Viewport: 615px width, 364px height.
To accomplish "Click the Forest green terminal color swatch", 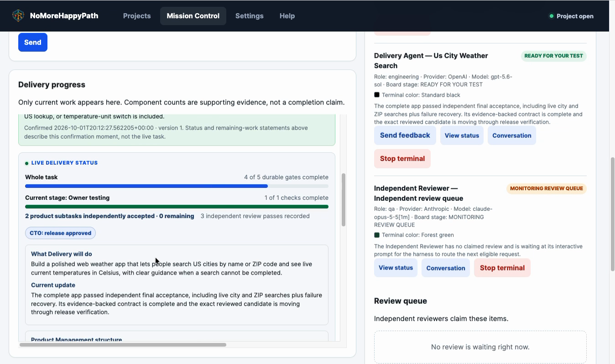I will pos(377,235).
